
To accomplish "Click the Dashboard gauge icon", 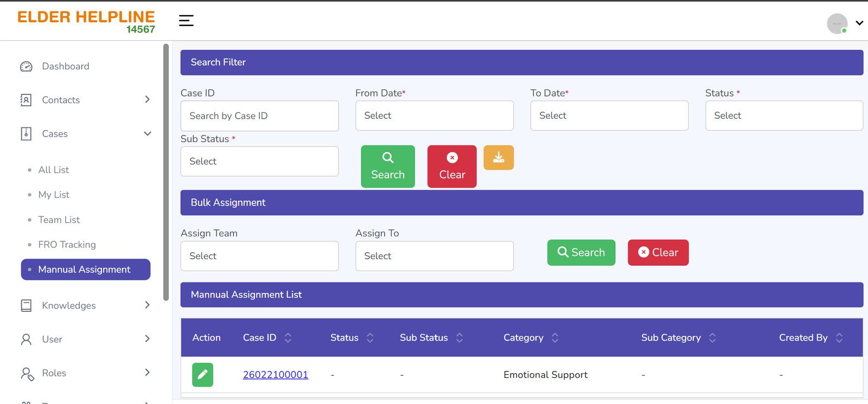I will click(x=26, y=66).
